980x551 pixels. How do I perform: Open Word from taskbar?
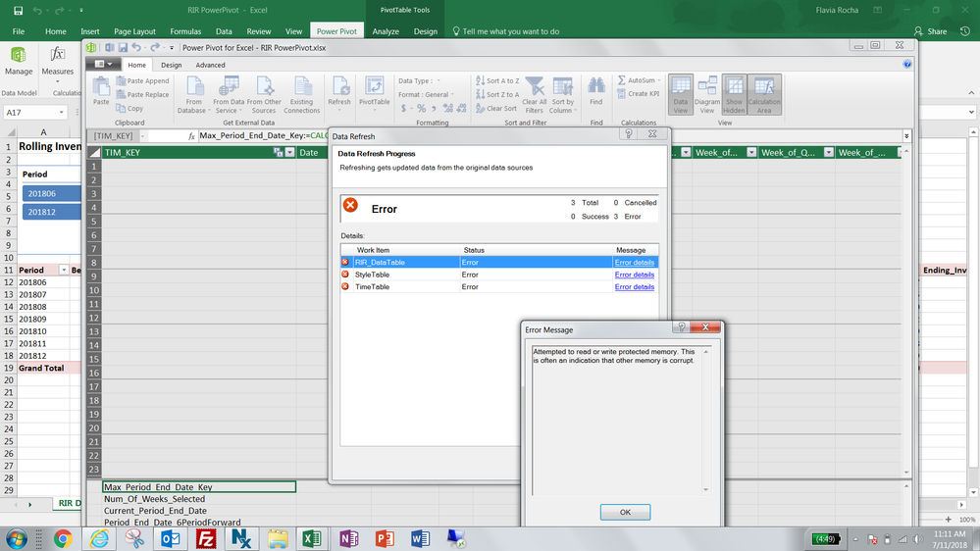420,538
